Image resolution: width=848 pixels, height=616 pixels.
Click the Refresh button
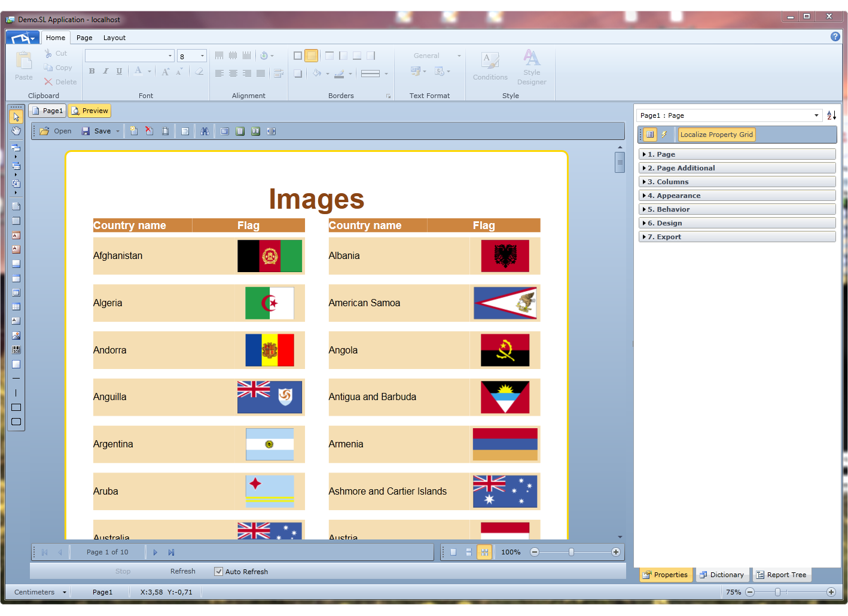click(183, 571)
